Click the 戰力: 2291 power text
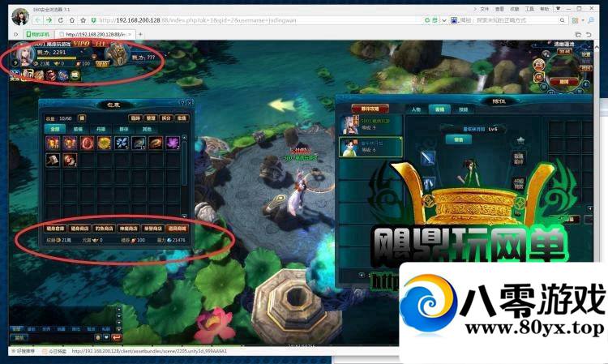608x364 pixels. point(52,53)
